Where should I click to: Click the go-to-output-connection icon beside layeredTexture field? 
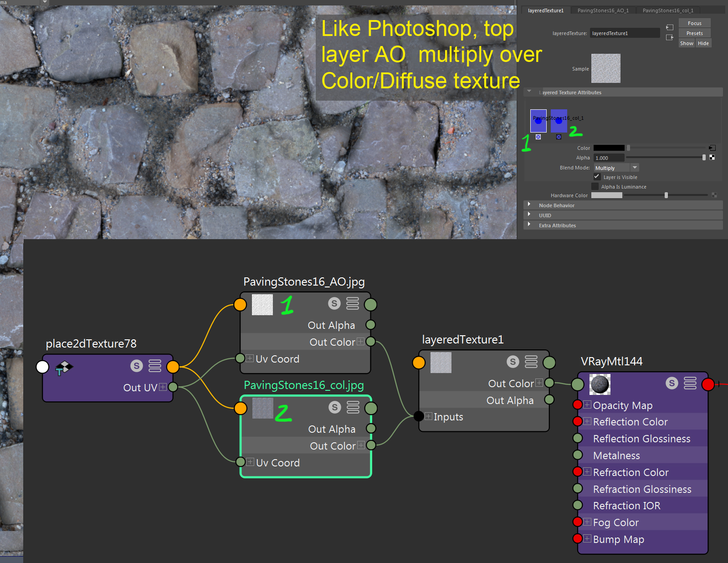point(670,37)
